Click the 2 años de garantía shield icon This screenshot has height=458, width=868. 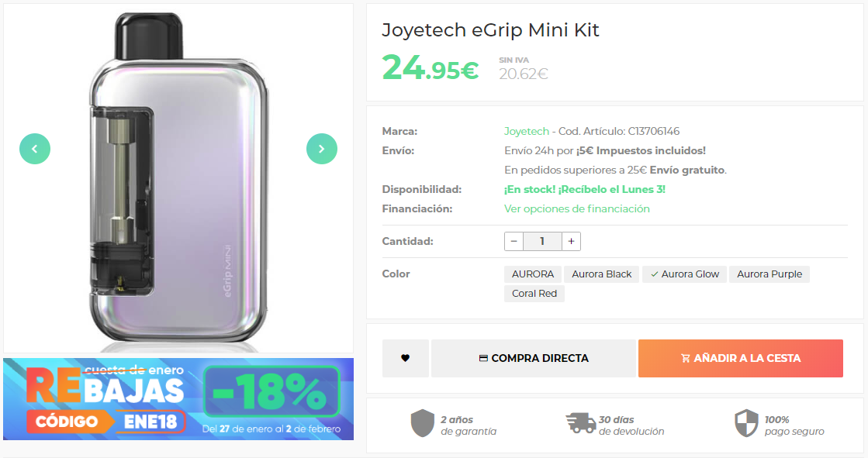click(x=423, y=424)
